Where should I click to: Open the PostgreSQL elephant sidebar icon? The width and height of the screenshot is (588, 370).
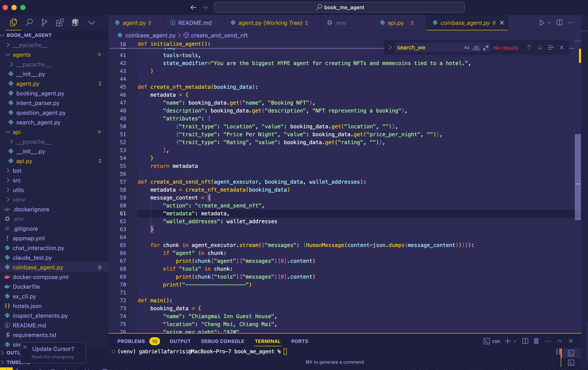click(75, 23)
